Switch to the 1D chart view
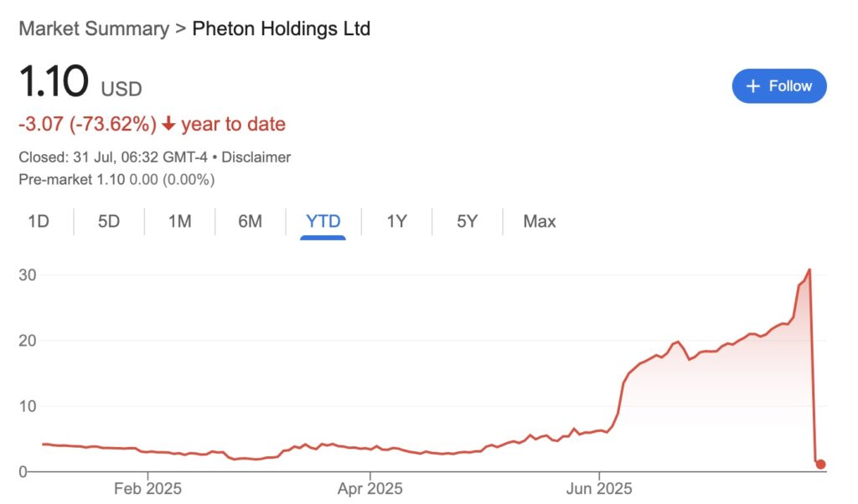858x504 pixels. tap(39, 221)
